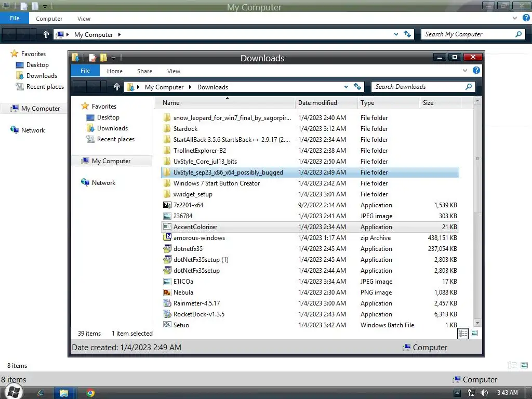Select the Stardock folder icon
The width and height of the screenshot is (532, 399).
click(167, 129)
